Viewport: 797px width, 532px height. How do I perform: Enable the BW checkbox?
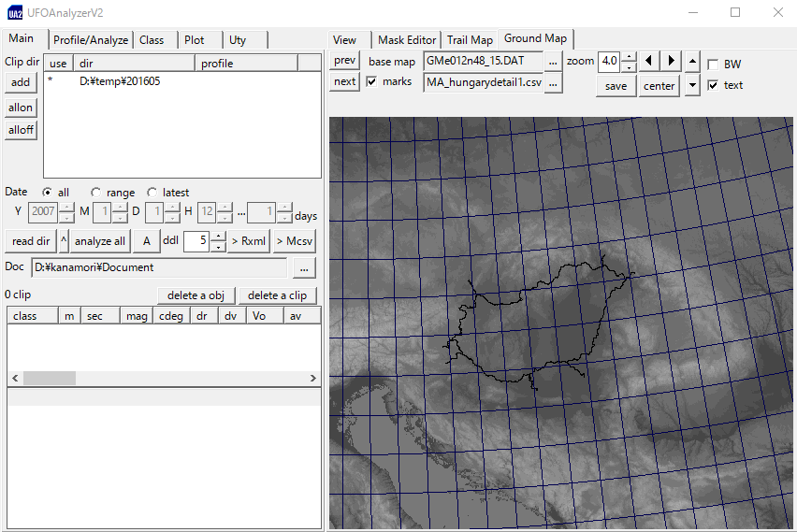[714, 65]
